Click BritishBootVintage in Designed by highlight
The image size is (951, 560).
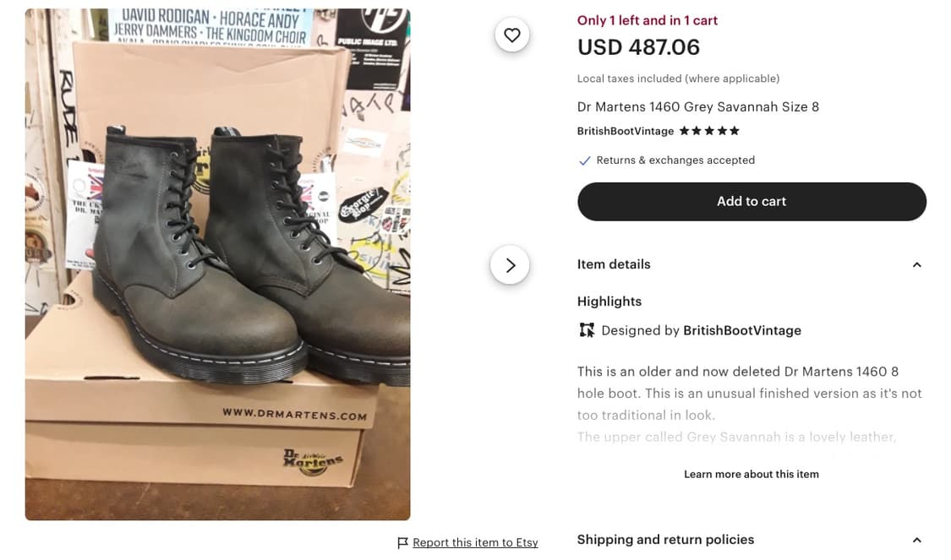coord(742,330)
